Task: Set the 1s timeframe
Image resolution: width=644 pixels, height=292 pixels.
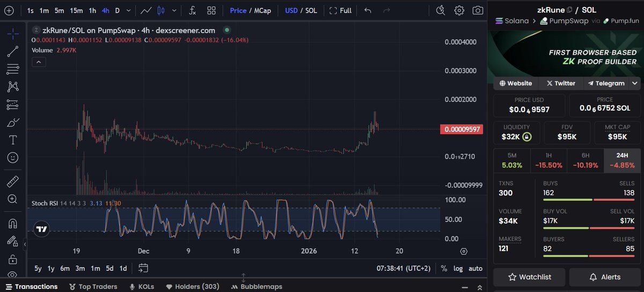Action: (x=31, y=10)
